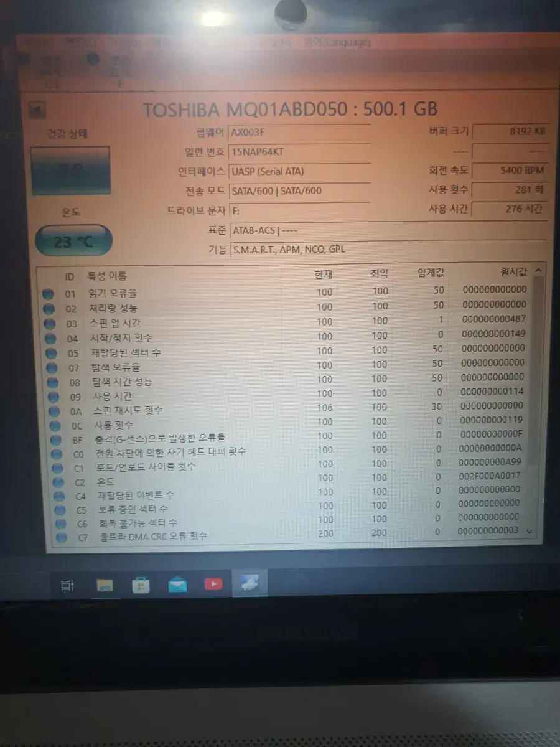Click the 현재 column header
Image resolution: width=560 pixels, height=747 pixels.
click(323, 274)
